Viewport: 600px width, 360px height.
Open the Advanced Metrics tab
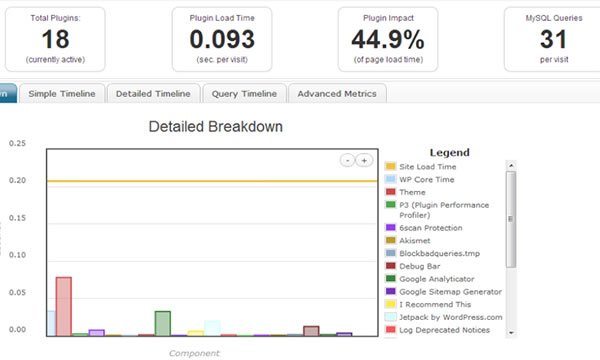[337, 93]
